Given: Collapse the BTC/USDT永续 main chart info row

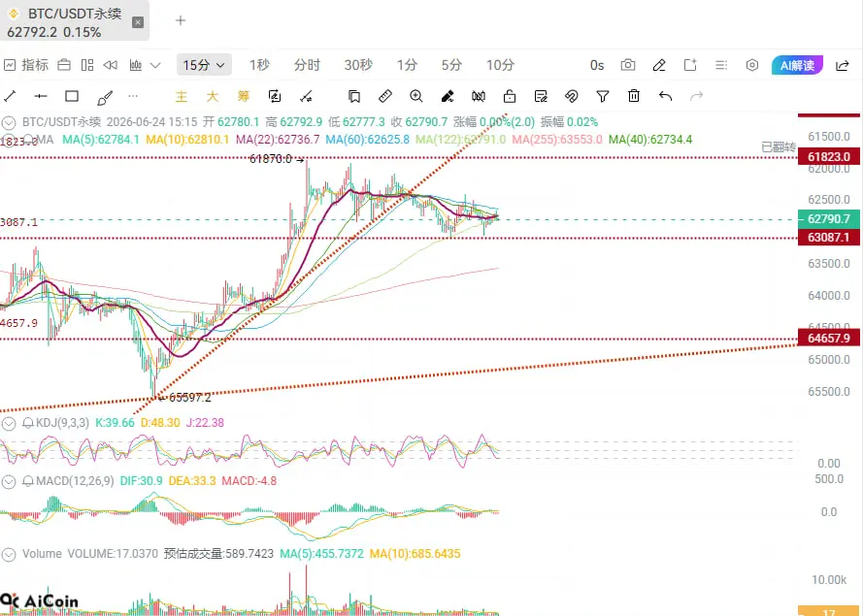Looking at the screenshot, I should [9, 122].
